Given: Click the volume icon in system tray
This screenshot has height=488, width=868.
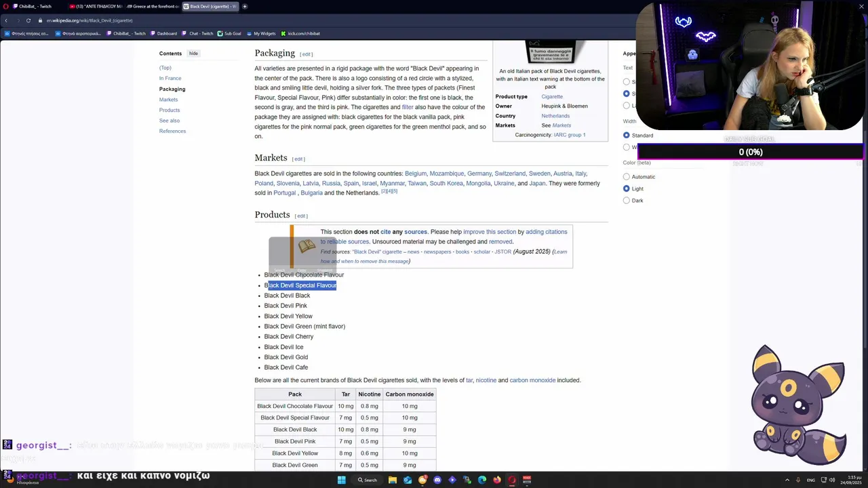Looking at the screenshot, I should pyautogui.click(x=832, y=480).
